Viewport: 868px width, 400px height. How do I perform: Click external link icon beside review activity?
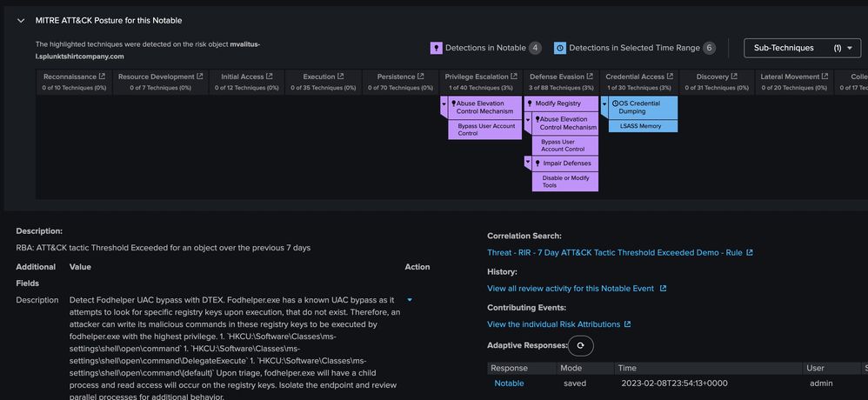click(x=664, y=289)
